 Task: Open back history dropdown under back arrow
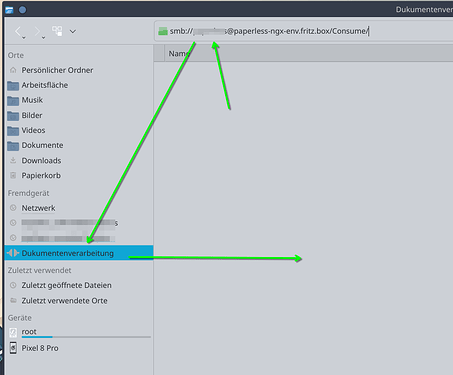pyautogui.click(x=24, y=38)
